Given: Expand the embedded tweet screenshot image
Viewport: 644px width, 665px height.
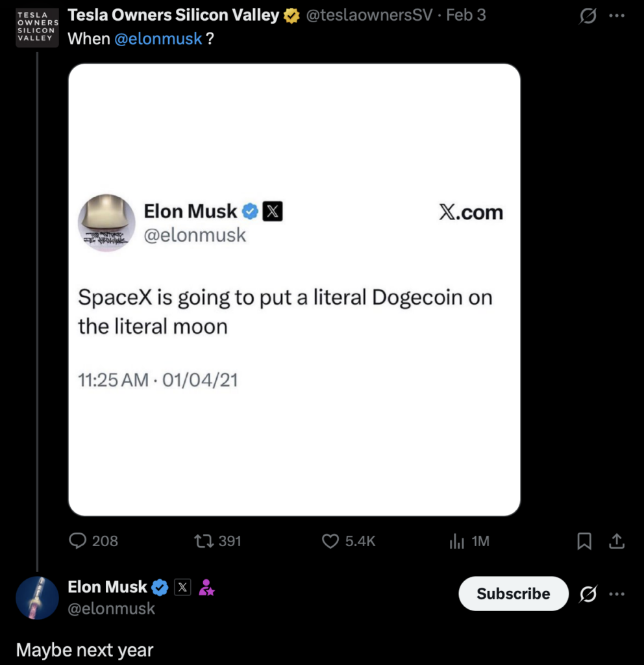Looking at the screenshot, I should 293,288.
